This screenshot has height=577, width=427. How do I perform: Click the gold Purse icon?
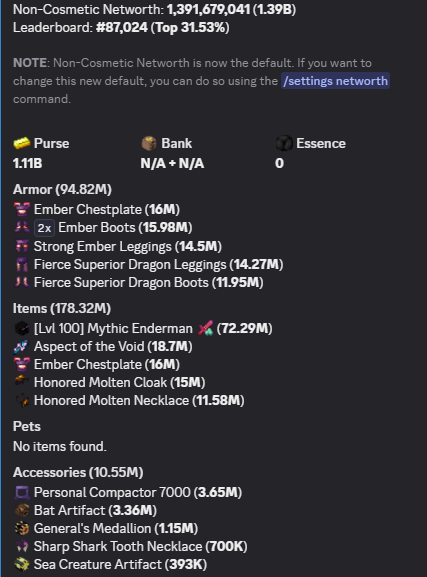tap(22, 143)
